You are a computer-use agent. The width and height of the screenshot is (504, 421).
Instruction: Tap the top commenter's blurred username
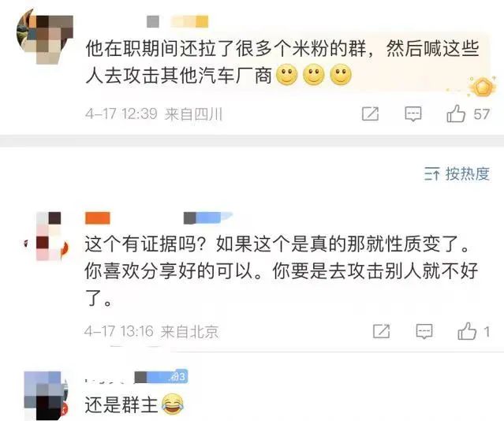(x=177, y=22)
